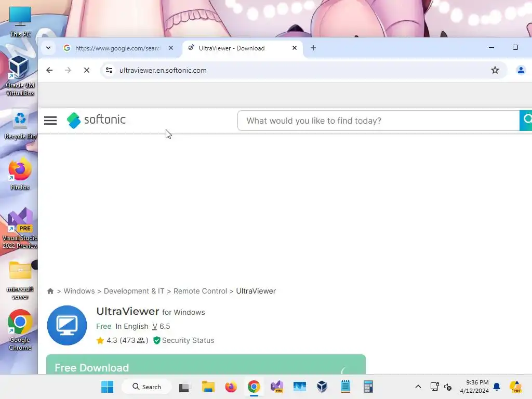Open the blue monitor graph taskbar app
Image resolution: width=532 pixels, height=399 pixels.
(300, 387)
